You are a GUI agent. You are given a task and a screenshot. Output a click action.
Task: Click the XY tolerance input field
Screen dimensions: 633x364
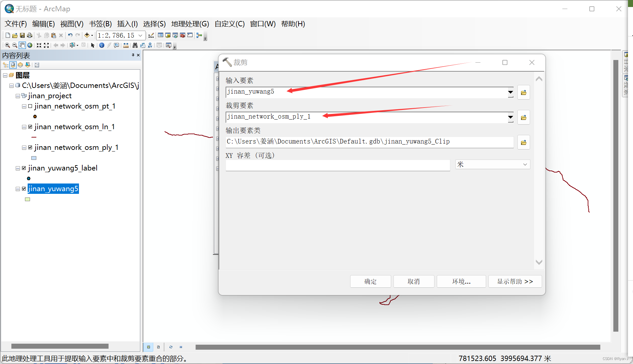338,165
